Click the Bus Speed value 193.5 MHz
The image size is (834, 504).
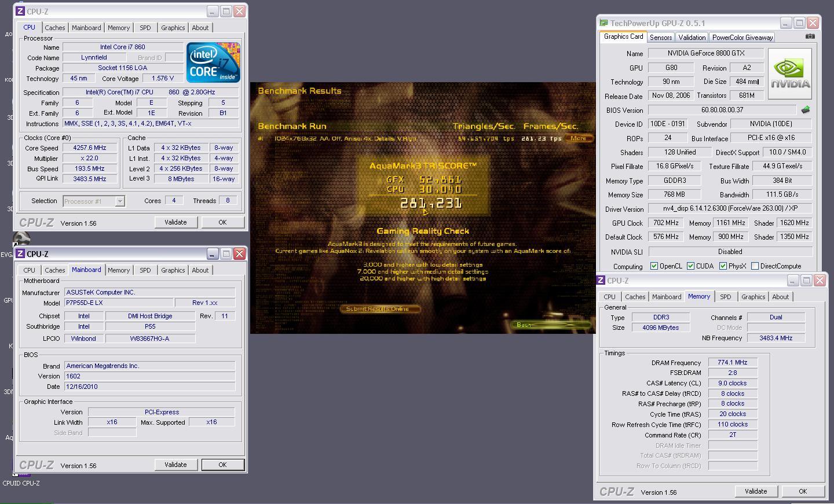[x=90, y=168]
